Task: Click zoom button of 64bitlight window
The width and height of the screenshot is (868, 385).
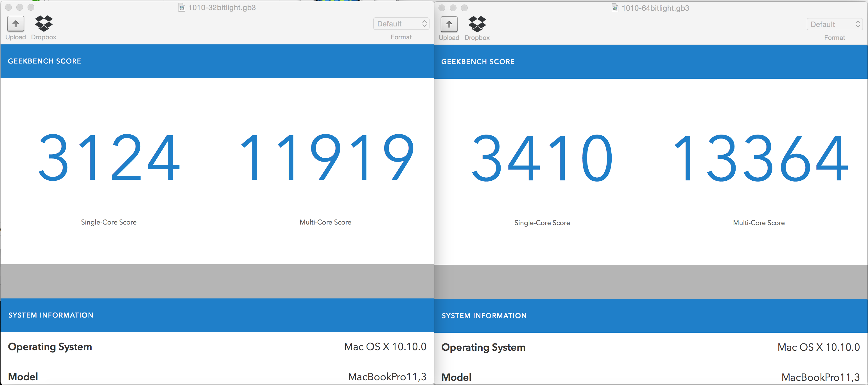Action: pyautogui.click(x=464, y=8)
